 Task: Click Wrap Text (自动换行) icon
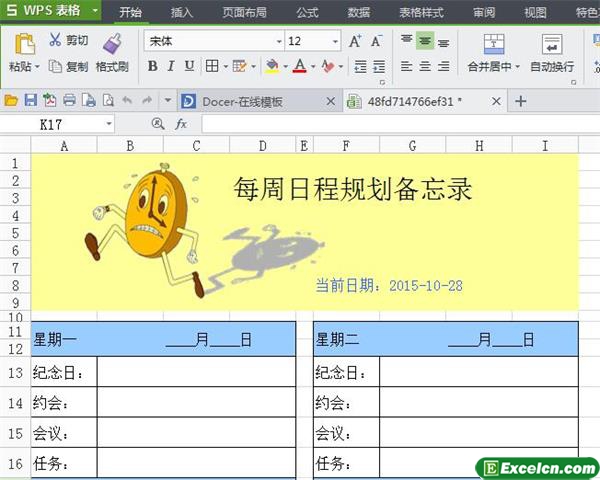[x=552, y=44]
